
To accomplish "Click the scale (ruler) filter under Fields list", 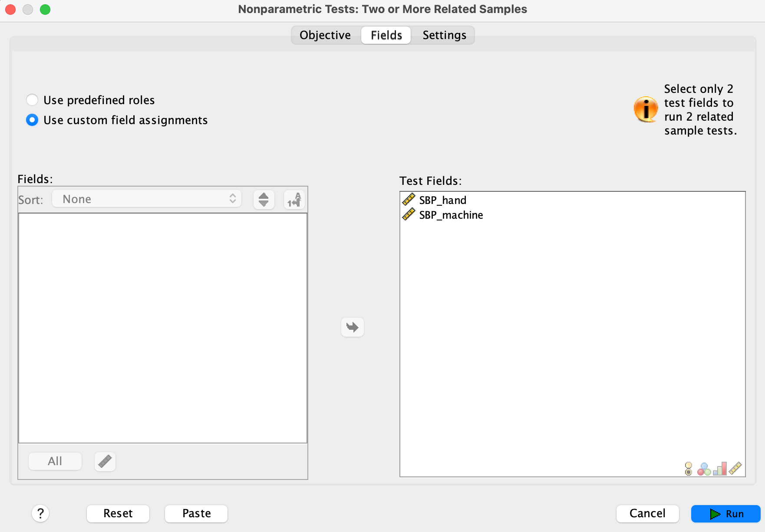I will pyautogui.click(x=105, y=461).
